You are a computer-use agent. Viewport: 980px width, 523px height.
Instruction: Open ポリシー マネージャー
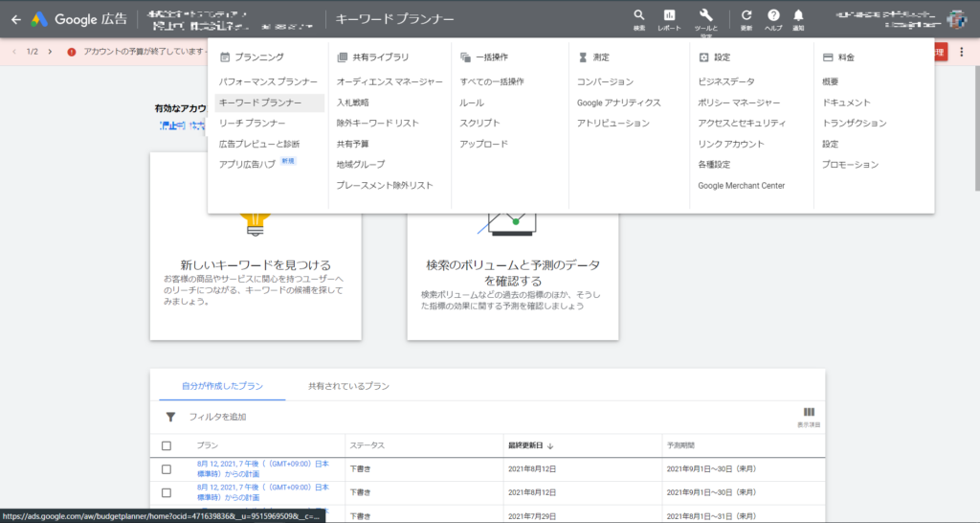pos(739,102)
